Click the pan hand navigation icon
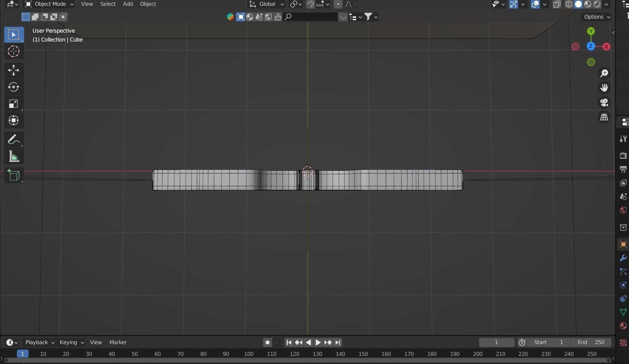 tap(604, 88)
